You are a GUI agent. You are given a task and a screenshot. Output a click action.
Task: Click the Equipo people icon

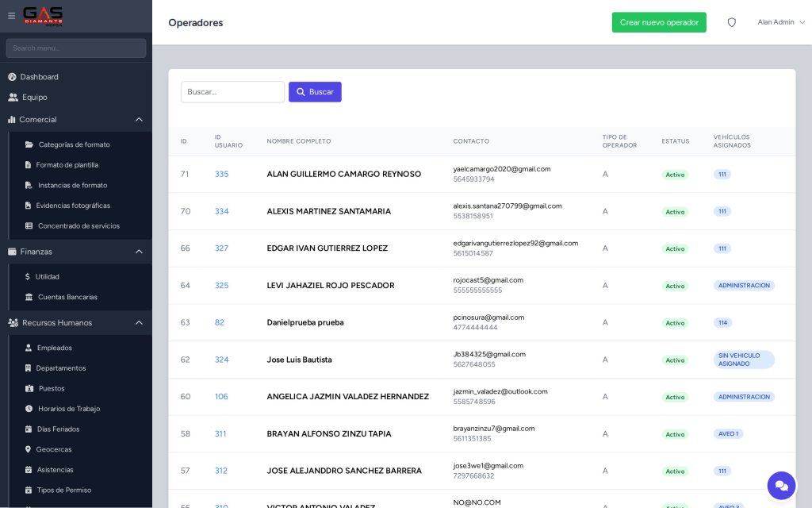[13, 97]
